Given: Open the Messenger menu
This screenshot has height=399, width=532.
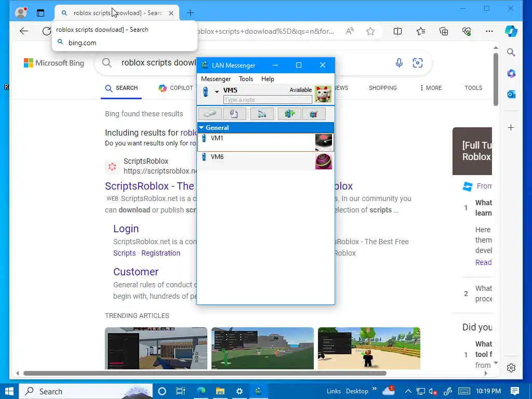Looking at the screenshot, I should (x=216, y=79).
